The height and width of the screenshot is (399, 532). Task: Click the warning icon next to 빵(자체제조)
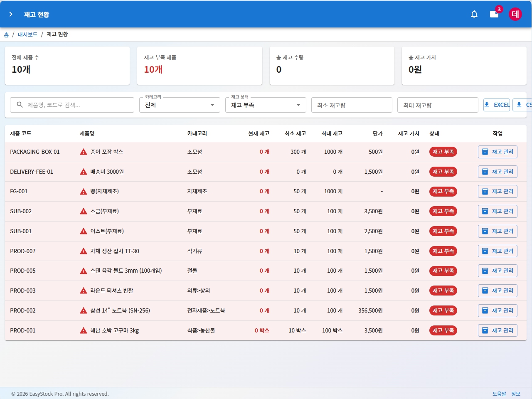[84, 192]
